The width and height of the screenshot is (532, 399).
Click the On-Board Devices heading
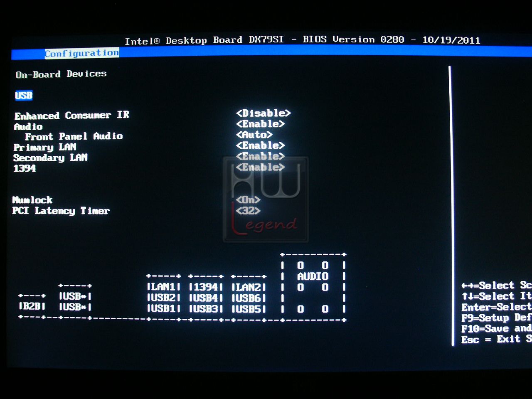click(x=61, y=74)
